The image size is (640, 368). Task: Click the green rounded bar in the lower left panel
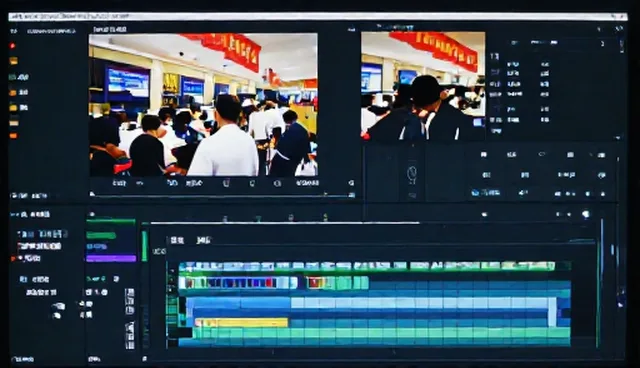point(101,235)
